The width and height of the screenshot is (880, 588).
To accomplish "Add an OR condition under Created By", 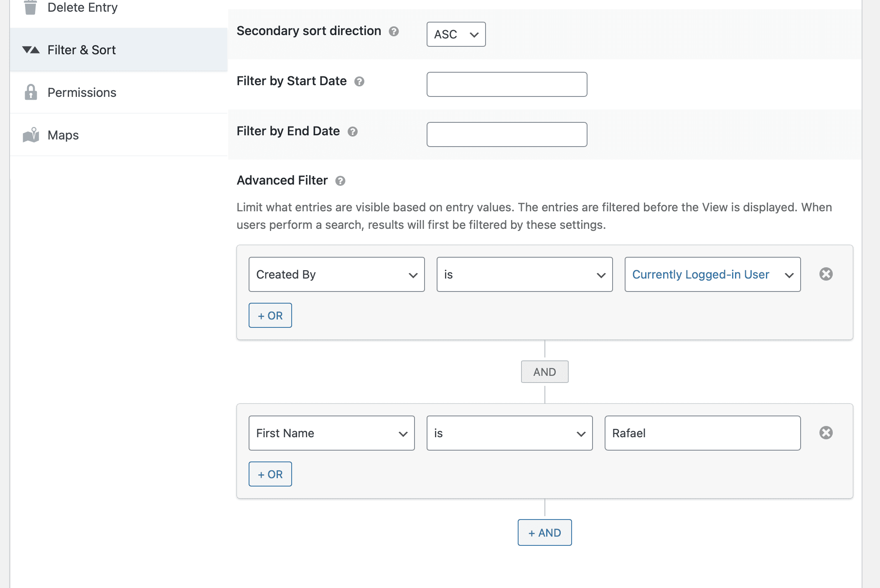I will pos(270,315).
